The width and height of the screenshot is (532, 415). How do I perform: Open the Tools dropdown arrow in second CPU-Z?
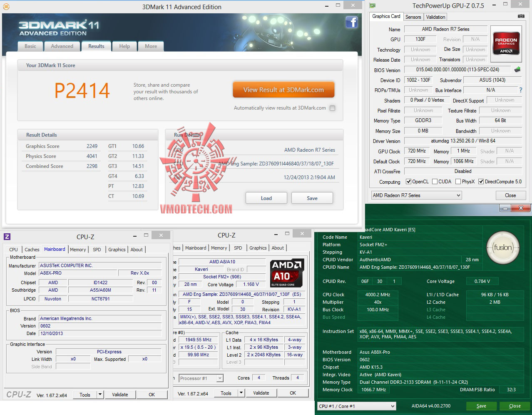[x=241, y=393]
